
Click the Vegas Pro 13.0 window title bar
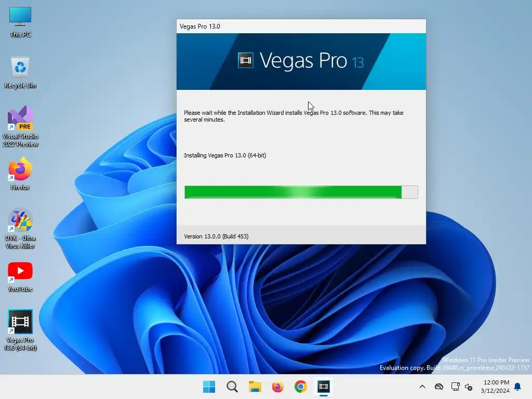tap(301, 26)
